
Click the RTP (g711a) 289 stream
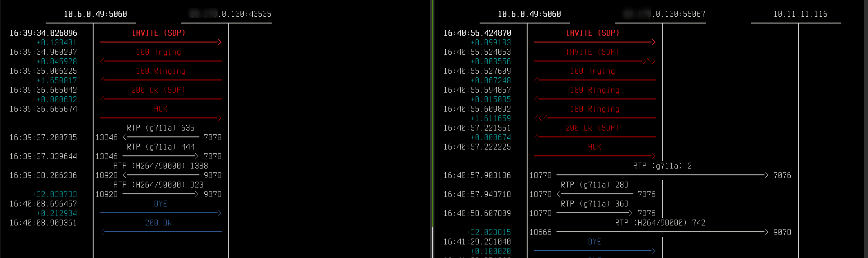[x=594, y=185]
